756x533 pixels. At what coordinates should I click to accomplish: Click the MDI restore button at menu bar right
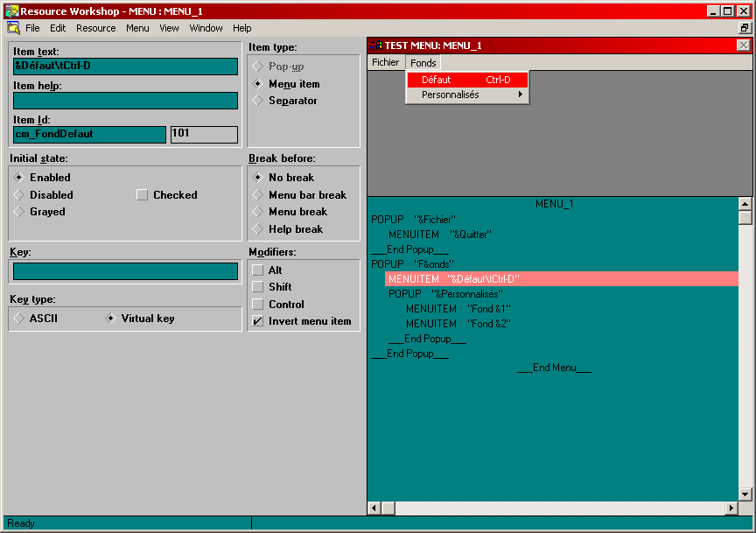[745, 28]
